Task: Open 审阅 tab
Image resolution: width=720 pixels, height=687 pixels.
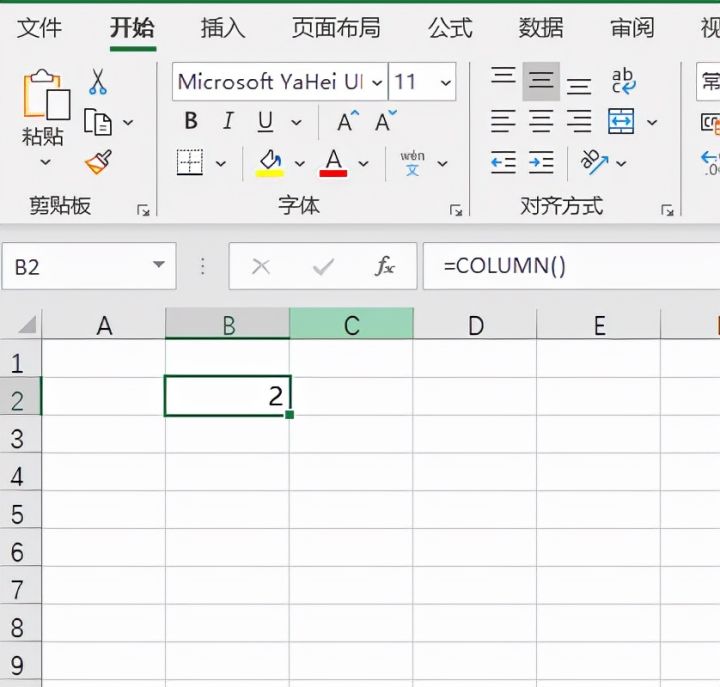Action: click(632, 28)
